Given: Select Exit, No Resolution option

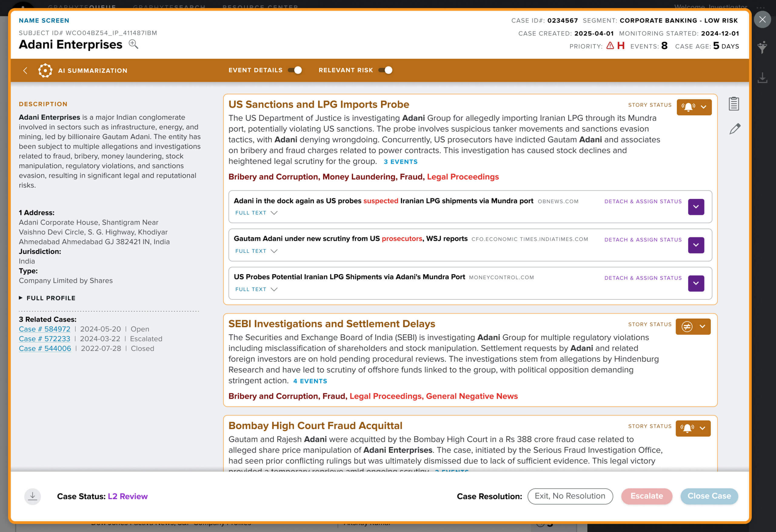Looking at the screenshot, I should tap(570, 496).
